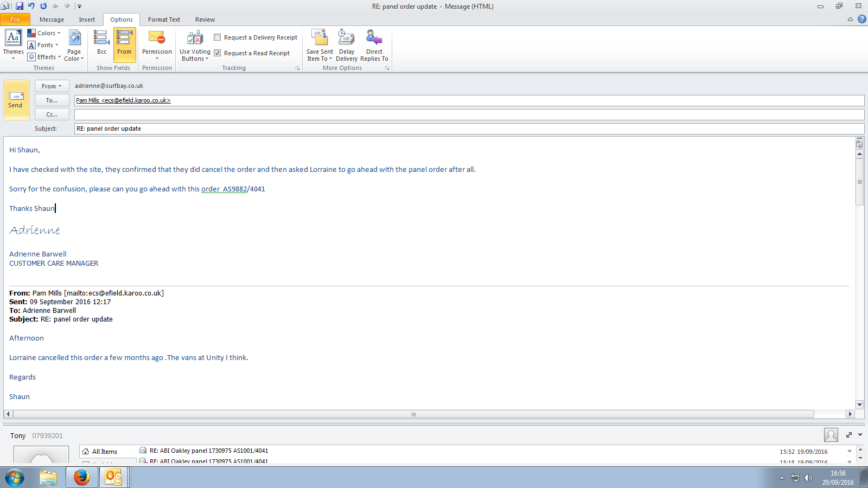Expand the theme Colors dropdown
Image resolution: width=868 pixels, height=488 pixels.
44,33
